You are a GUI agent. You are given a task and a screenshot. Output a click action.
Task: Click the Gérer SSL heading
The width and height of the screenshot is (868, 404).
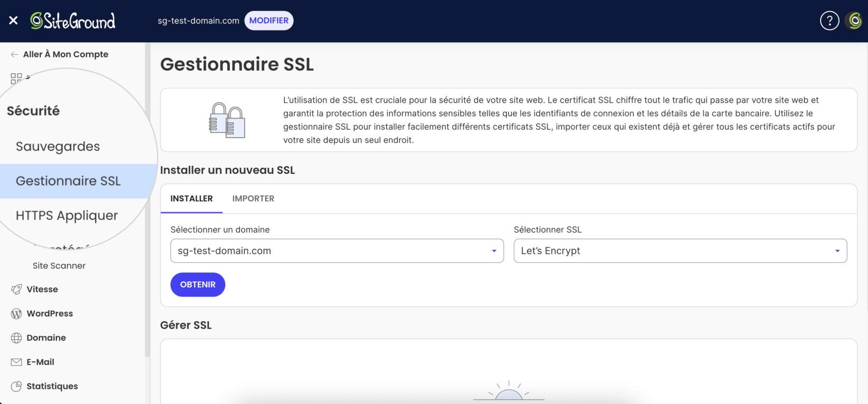click(186, 325)
